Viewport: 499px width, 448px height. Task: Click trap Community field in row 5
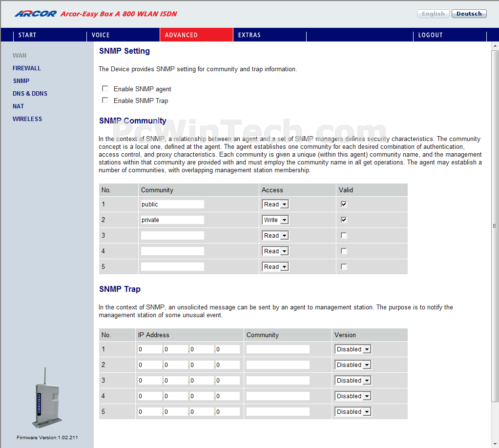click(x=278, y=411)
